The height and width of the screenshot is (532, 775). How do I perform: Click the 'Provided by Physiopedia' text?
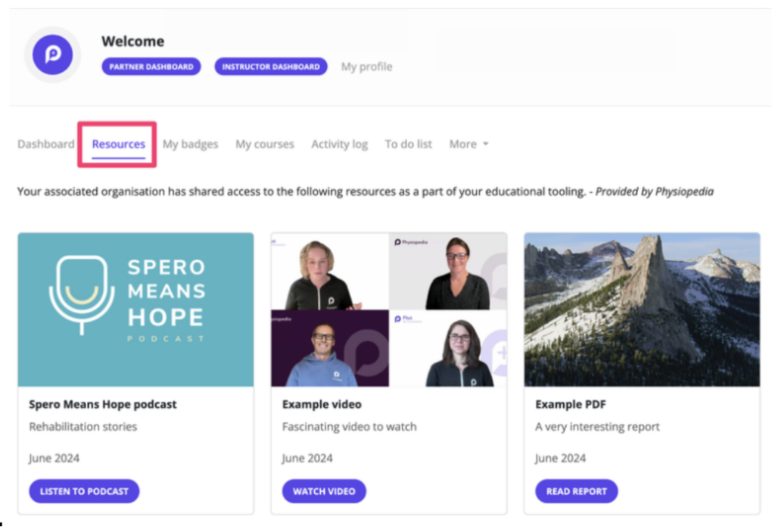655,191
